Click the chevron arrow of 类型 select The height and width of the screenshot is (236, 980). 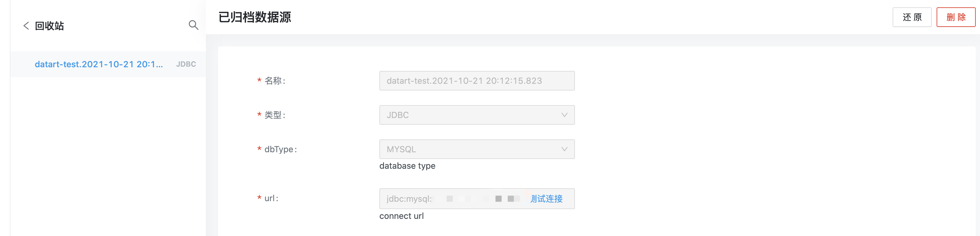pos(564,115)
